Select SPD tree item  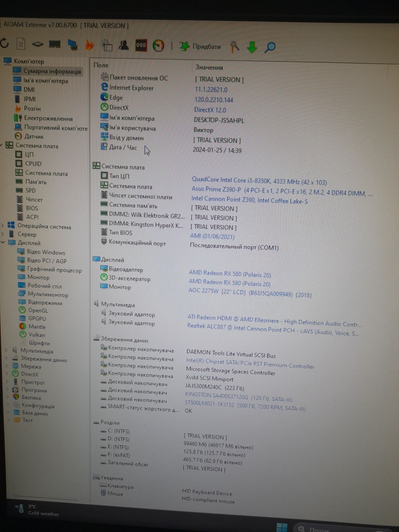[x=26, y=190]
